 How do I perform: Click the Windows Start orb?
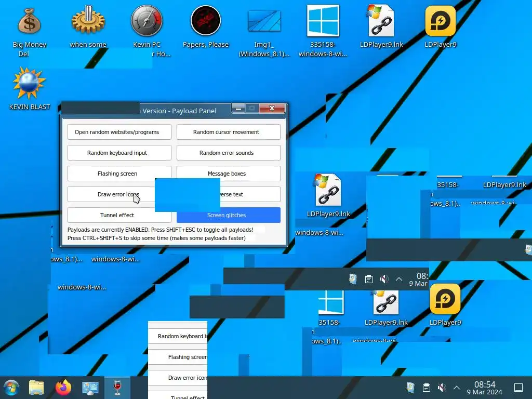point(11,388)
